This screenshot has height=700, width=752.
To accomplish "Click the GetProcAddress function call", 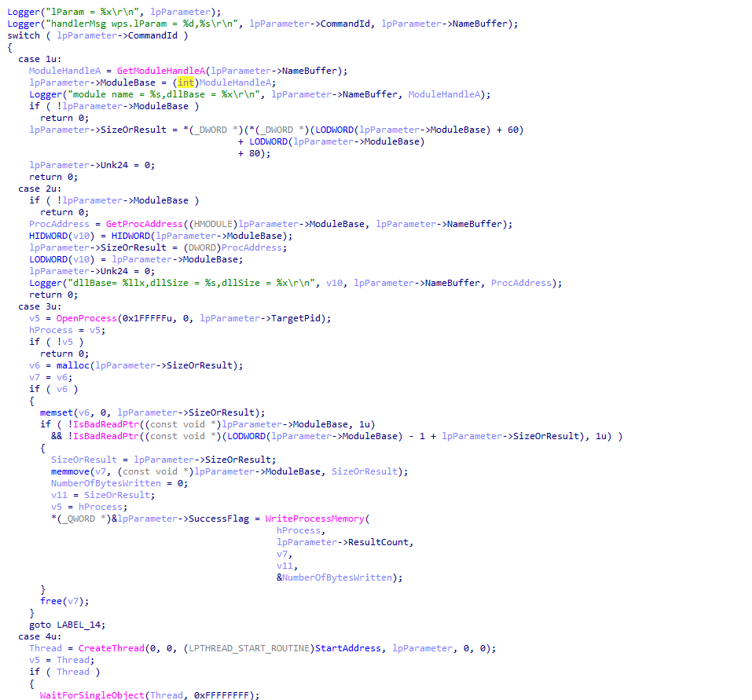I will point(145,225).
